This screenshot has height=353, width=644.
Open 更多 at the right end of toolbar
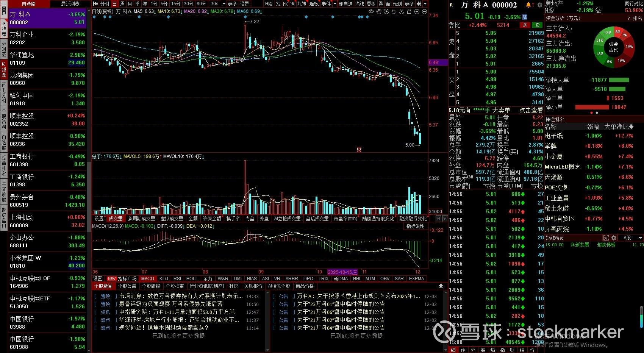click(409, 4)
